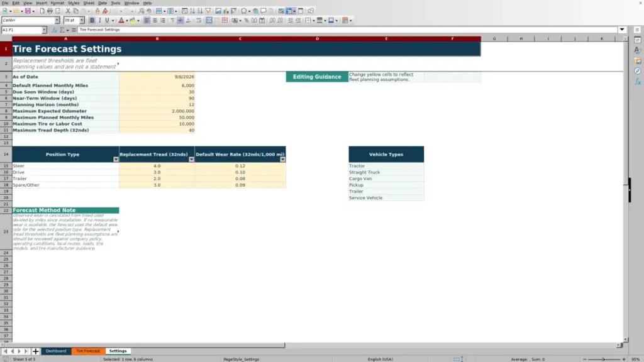Open the File menu

point(5,3)
